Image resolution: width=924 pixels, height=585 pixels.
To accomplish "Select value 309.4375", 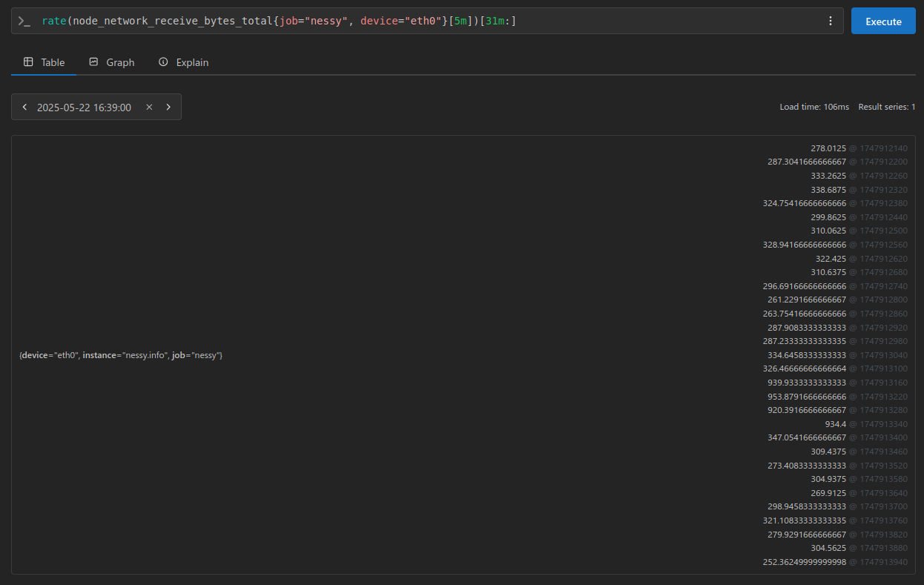I will 828,452.
